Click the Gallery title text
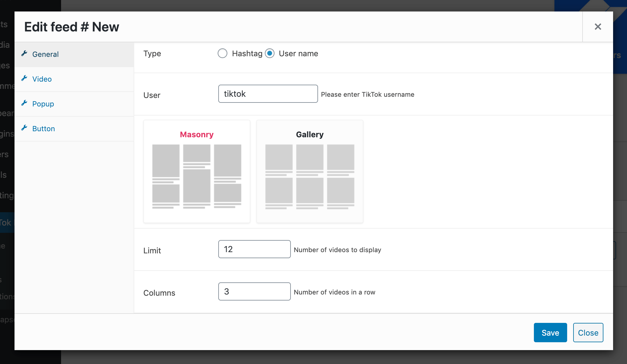 310,135
